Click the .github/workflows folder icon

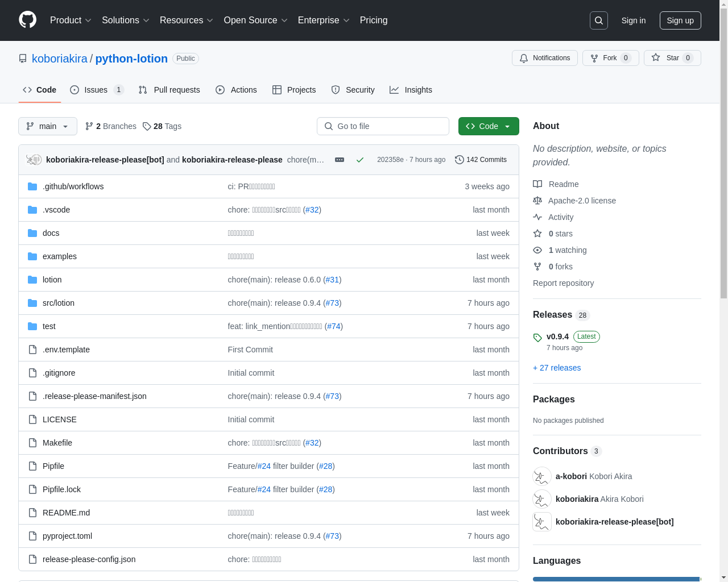point(32,186)
